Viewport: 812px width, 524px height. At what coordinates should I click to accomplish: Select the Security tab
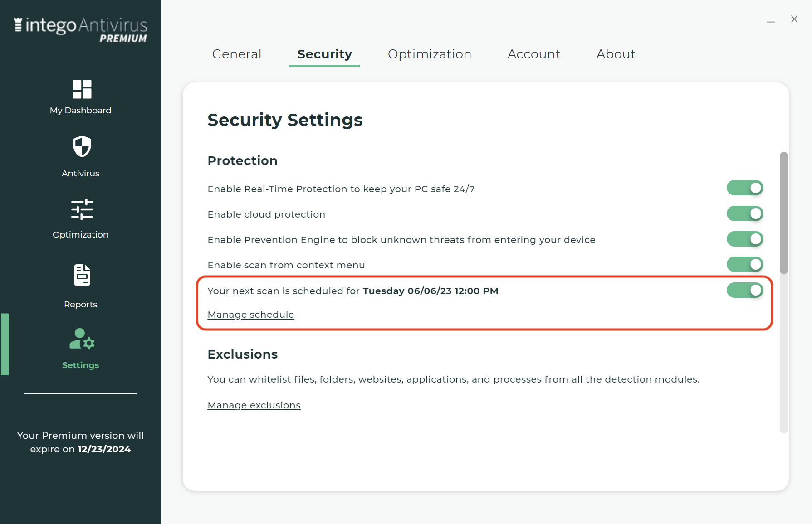[325, 54]
